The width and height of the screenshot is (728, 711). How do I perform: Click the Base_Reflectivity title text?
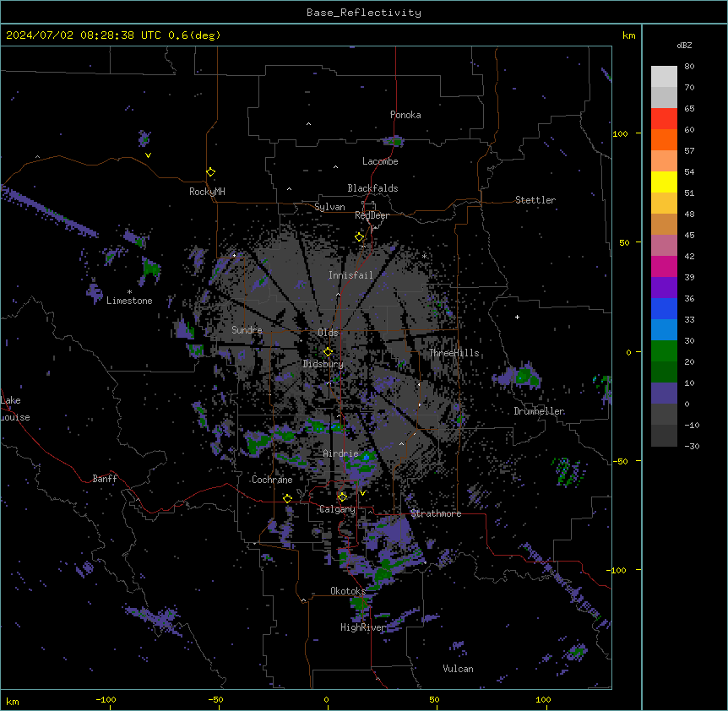363,13
